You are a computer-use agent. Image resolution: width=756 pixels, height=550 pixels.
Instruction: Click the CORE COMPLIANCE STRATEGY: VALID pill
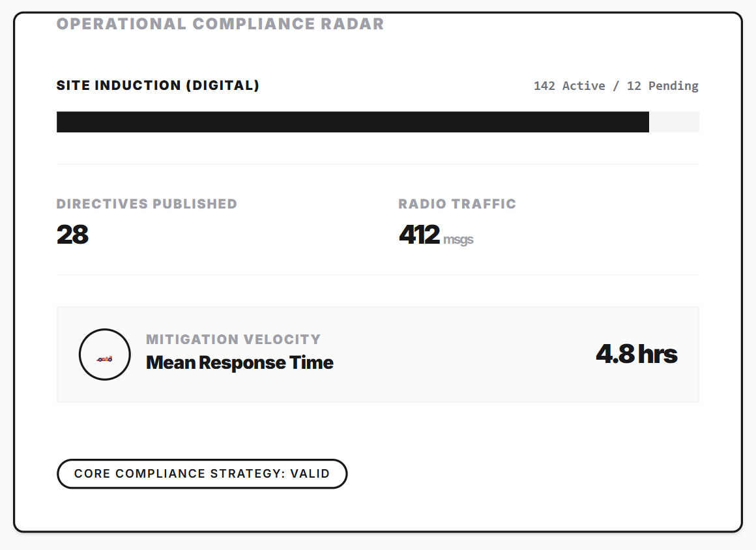coord(202,474)
